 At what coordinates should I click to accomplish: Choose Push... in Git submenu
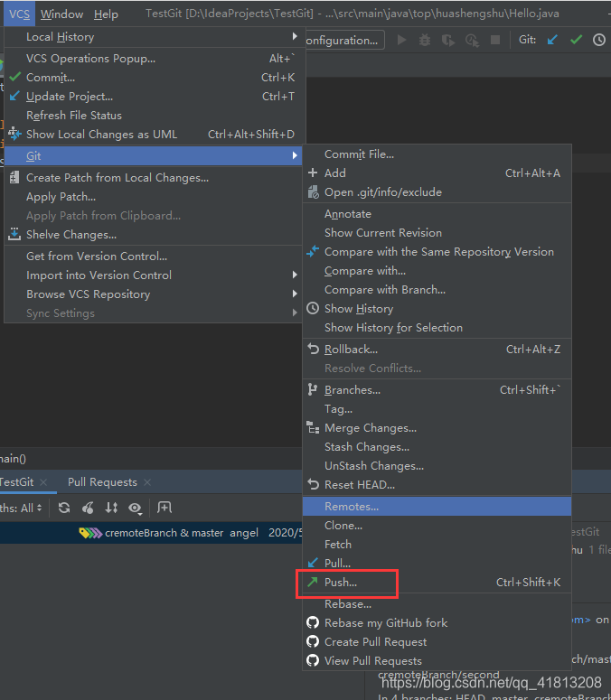click(x=437, y=583)
